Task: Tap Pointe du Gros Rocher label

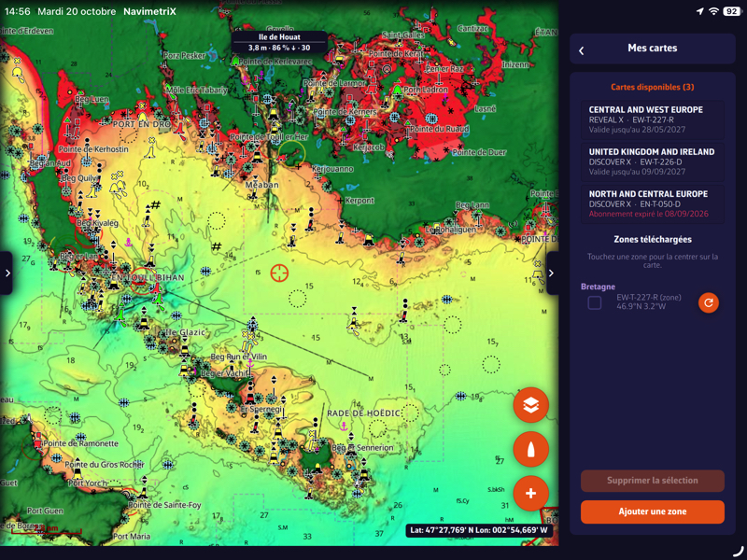Action: click(105, 465)
